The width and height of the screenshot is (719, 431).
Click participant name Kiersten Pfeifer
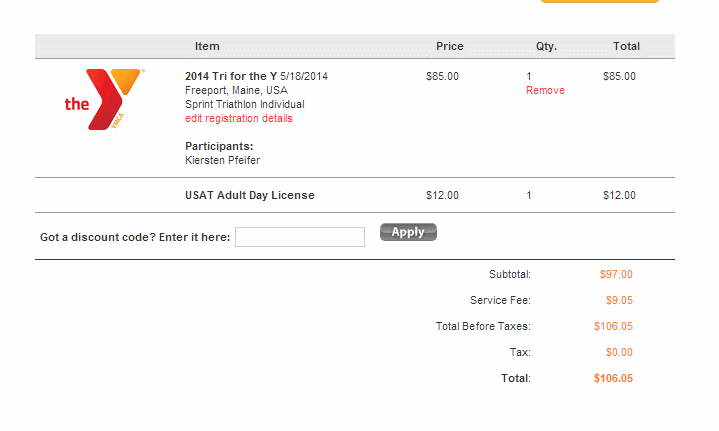(x=223, y=160)
